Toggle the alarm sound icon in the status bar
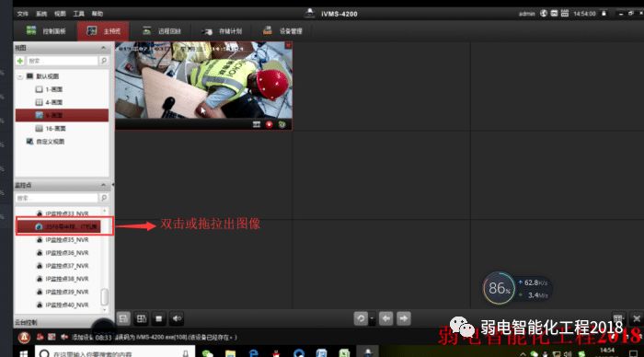 [64, 337]
